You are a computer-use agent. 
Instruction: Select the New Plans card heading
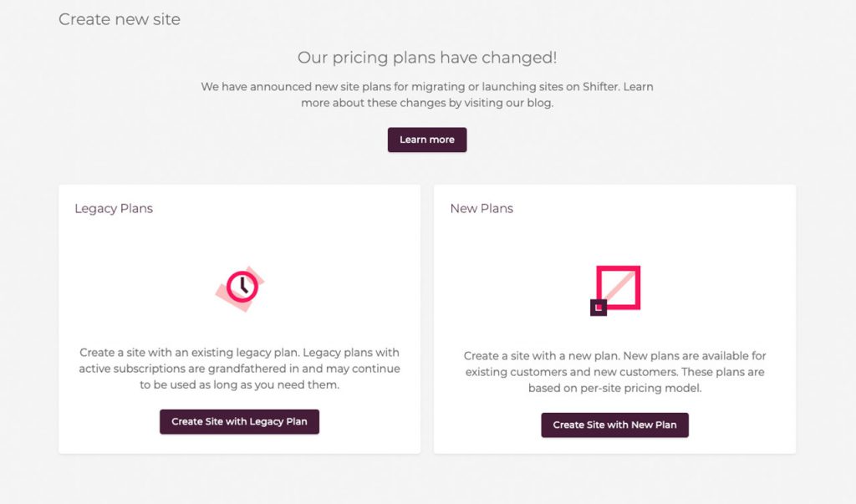pyautogui.click(x=481, y=209)
